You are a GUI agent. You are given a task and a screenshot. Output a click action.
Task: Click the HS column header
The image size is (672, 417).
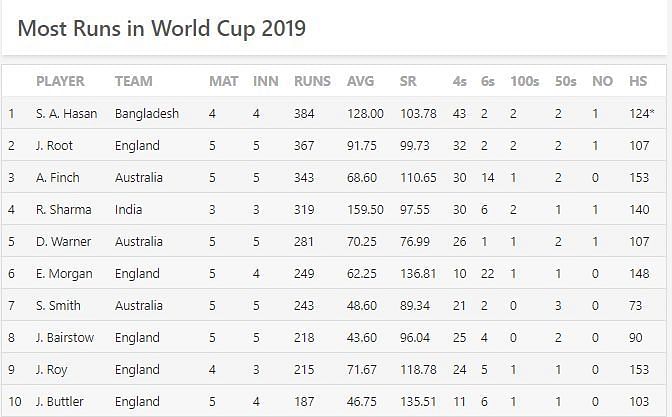[638, 81]
